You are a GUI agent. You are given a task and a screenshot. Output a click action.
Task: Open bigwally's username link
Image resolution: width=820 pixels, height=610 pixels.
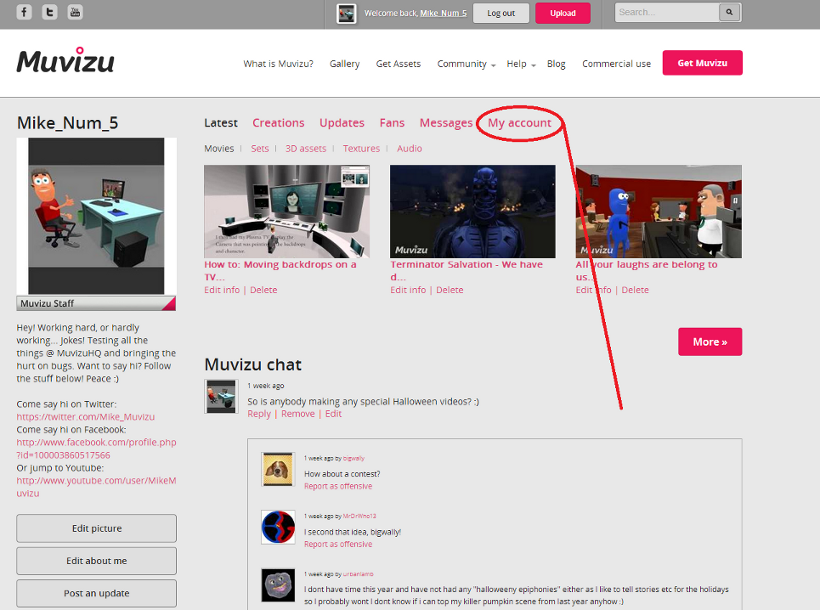click(354, 458)
